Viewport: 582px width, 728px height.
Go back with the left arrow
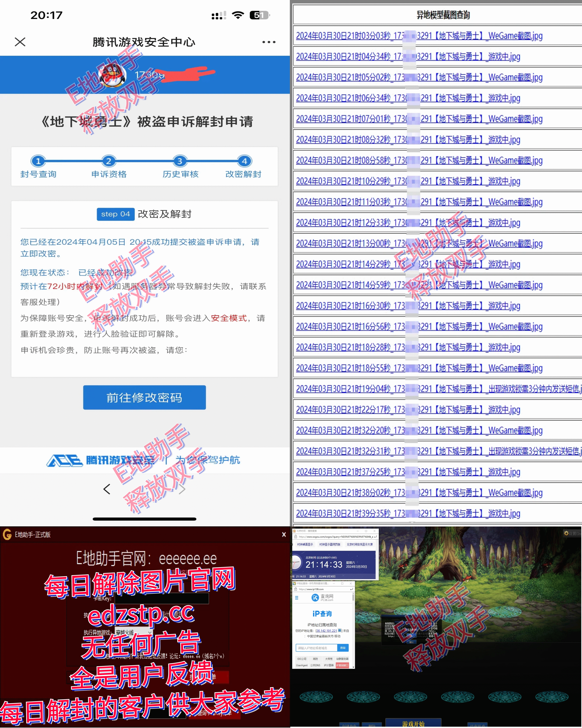click(x=107, y=489)
